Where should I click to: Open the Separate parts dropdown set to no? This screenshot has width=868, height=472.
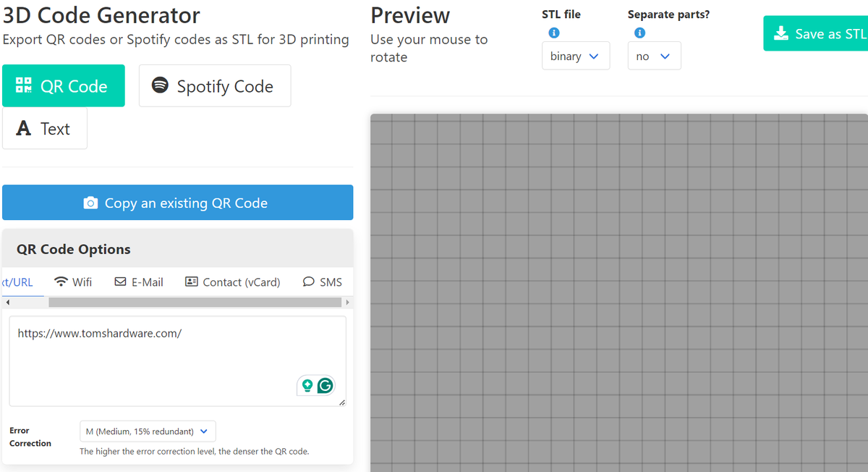pos(654,55)
